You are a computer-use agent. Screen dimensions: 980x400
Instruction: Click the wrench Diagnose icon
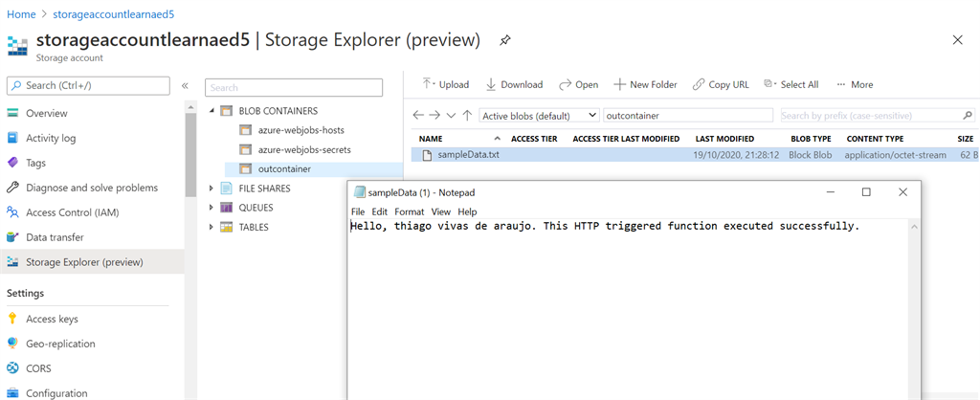click(x=12, y=188)
